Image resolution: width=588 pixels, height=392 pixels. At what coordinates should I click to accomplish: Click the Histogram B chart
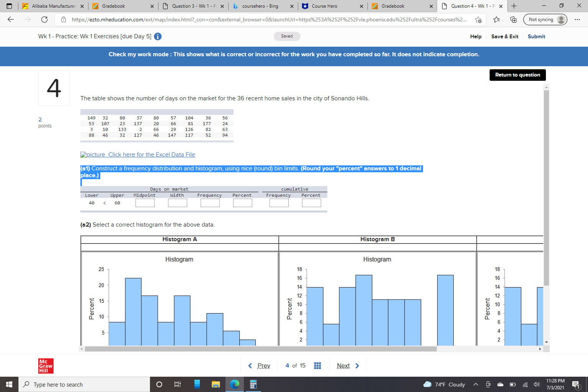coord(377,299)
